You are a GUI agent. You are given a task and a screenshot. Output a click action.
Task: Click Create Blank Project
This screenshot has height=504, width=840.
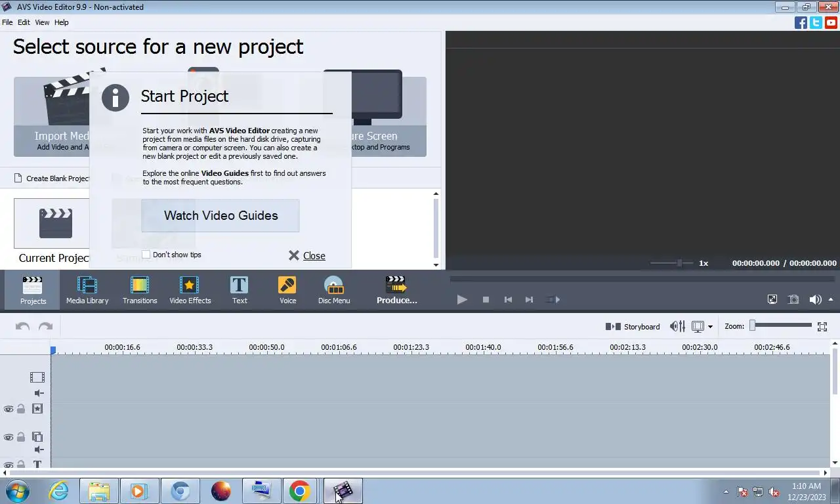(51, 178)
